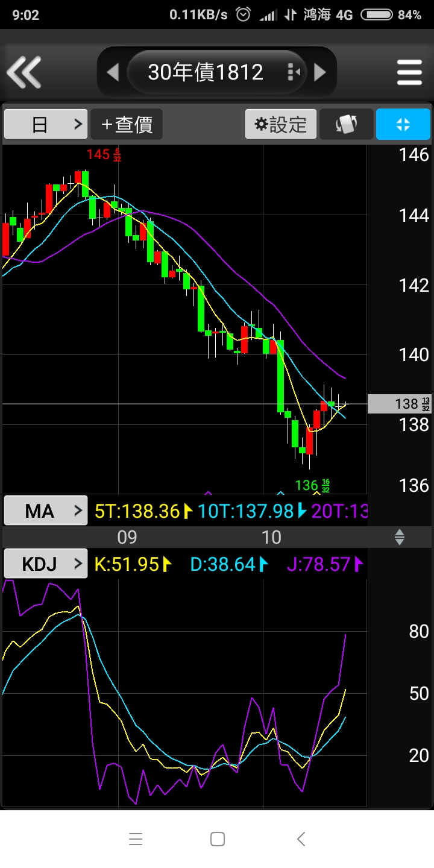This screenshot has width=434, height=868.
Task: Tap the red high price label 145 6/32
Action: [x=104, y=155]
